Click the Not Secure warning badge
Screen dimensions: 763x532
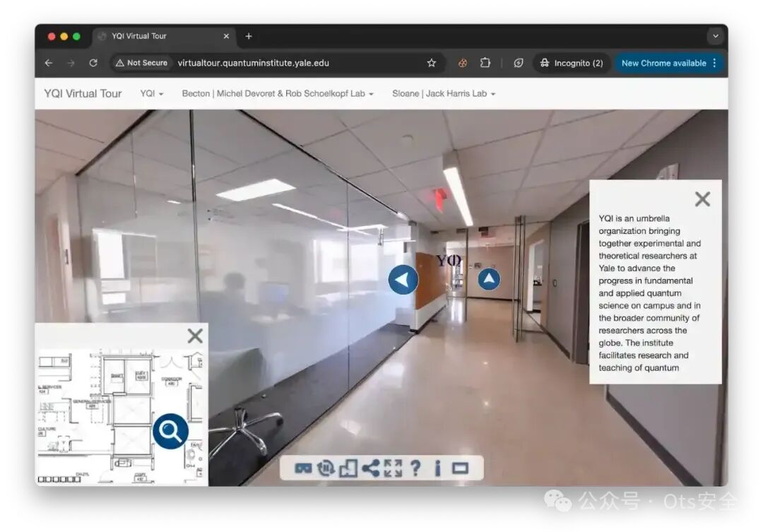[141, 63]
